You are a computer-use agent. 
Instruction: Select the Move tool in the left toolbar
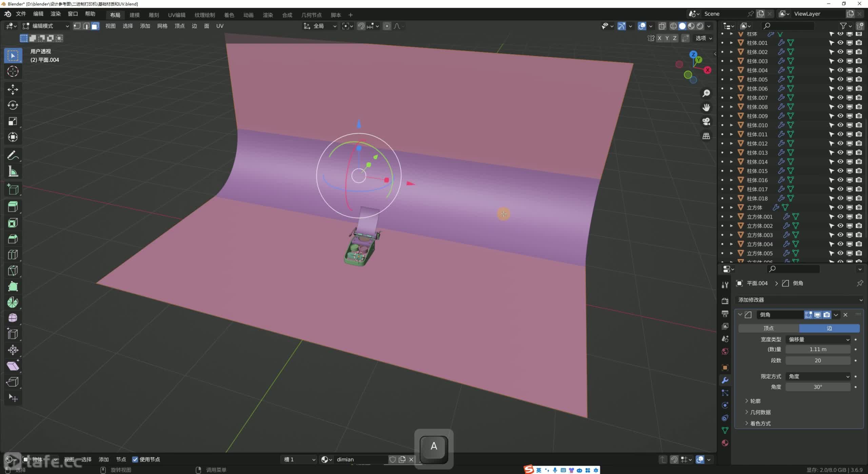13,89
